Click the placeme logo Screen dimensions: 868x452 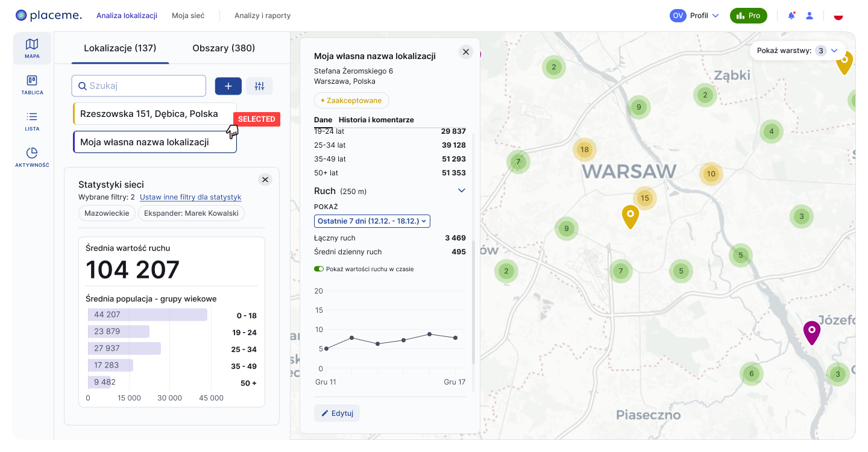(x=49, y=15)
